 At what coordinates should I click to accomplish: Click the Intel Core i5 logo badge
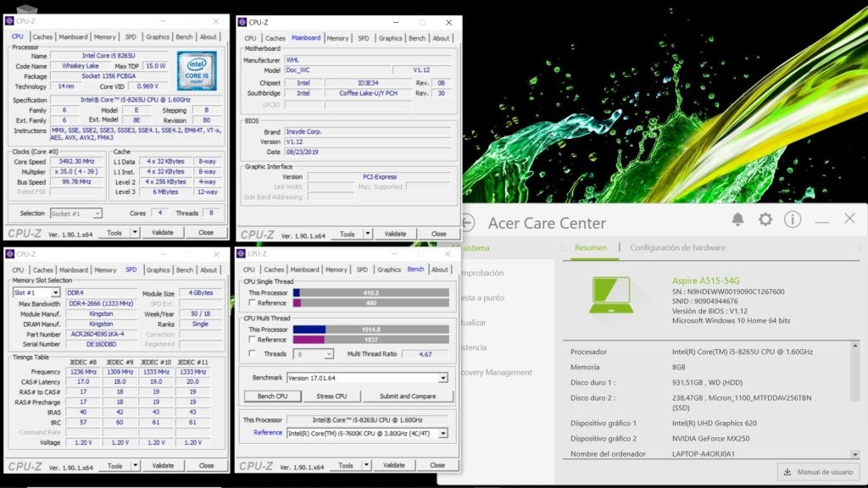(x=197, y=71)
